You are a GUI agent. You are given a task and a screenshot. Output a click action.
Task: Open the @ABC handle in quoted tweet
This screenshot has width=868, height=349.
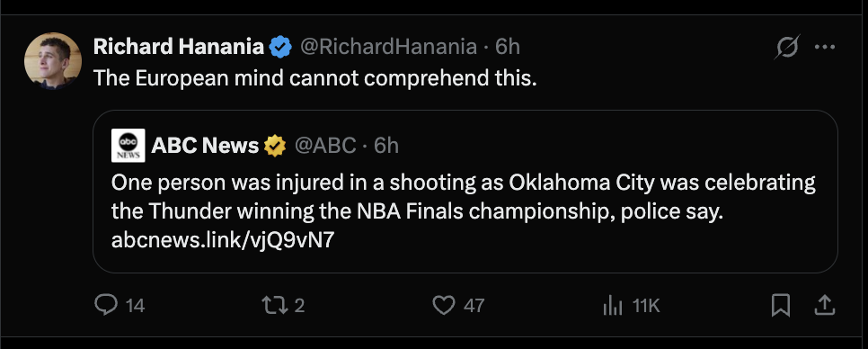pyautogui.click(x=325, y=145)
